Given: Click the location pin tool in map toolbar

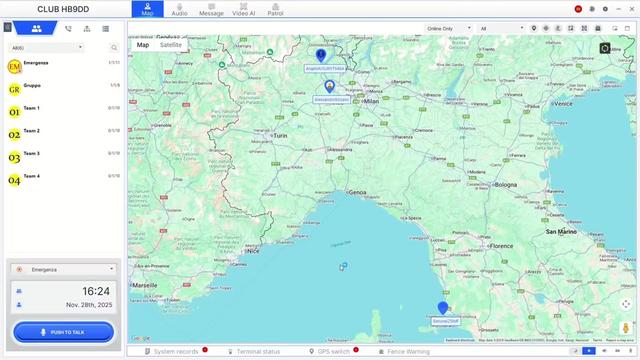Looking at the screenshot, I should click(533, 28).
